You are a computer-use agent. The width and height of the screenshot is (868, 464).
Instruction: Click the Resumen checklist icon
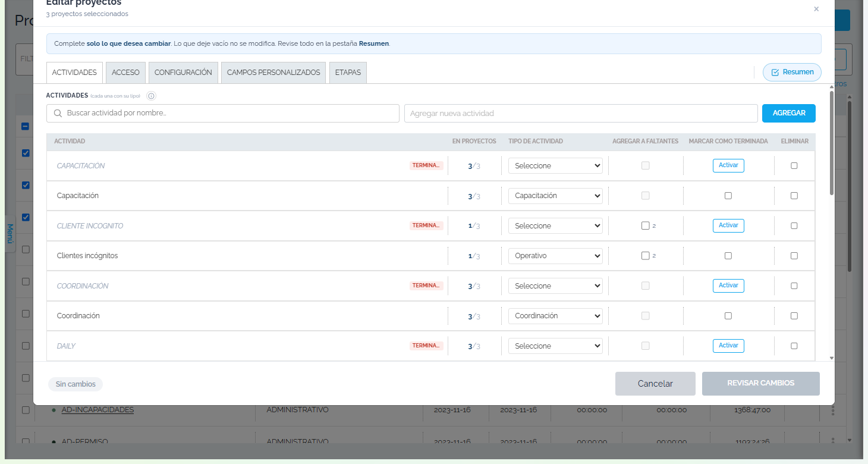(x=775, y=72)
